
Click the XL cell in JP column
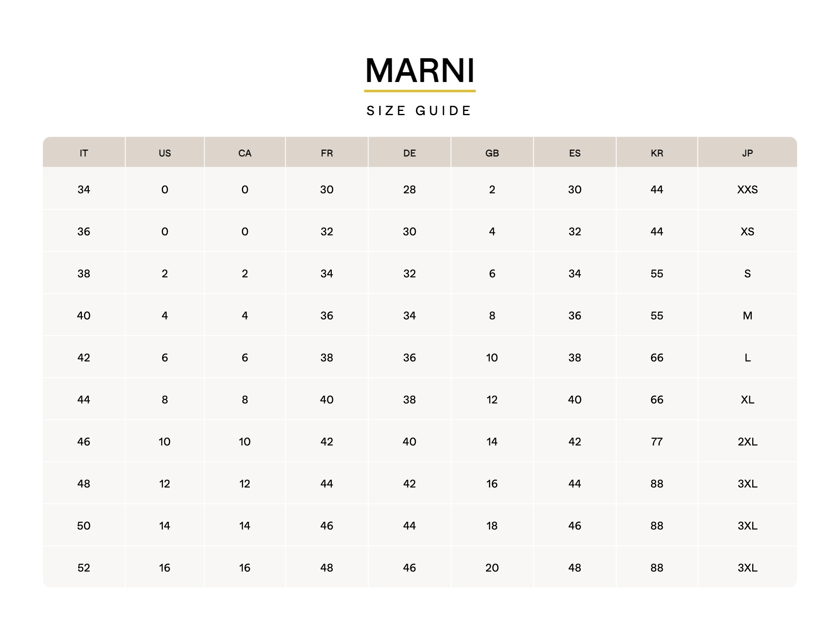pyautogui.click(x=748, y=400)
